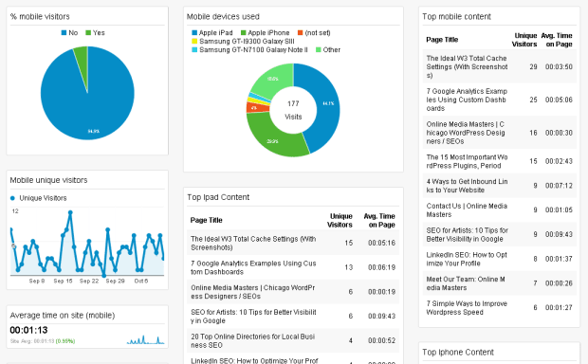
Task: Open Online Media Masters row in Top mobile content
Action: pyautogui.click(x=500, y=133)
